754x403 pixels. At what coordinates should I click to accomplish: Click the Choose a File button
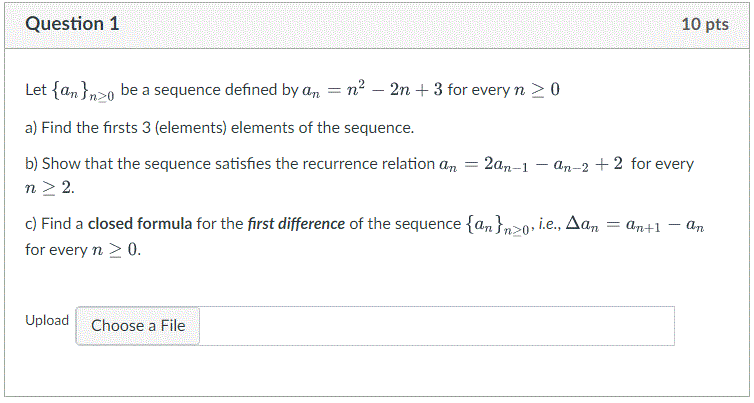[138, 326]
